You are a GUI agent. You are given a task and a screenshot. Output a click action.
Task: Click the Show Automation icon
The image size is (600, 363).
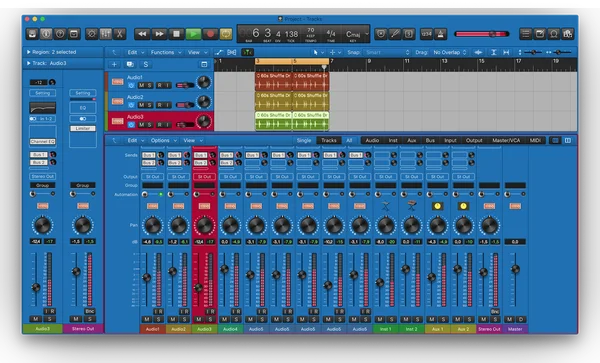point(218,52)
